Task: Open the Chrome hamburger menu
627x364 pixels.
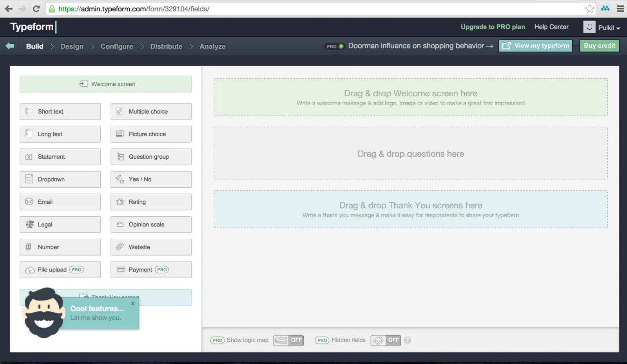Action: (620, 9)
